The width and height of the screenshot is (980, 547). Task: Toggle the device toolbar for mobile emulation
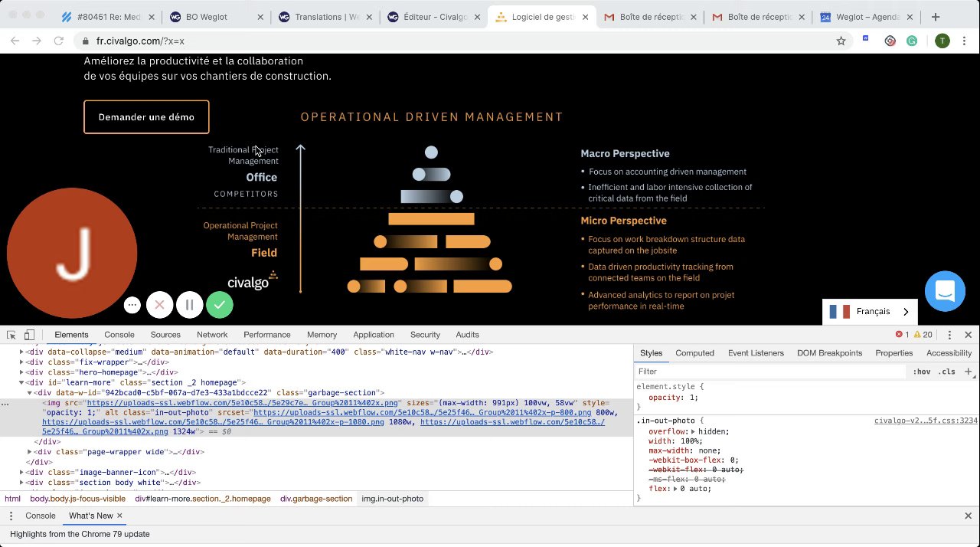click(x=29, y=335)
